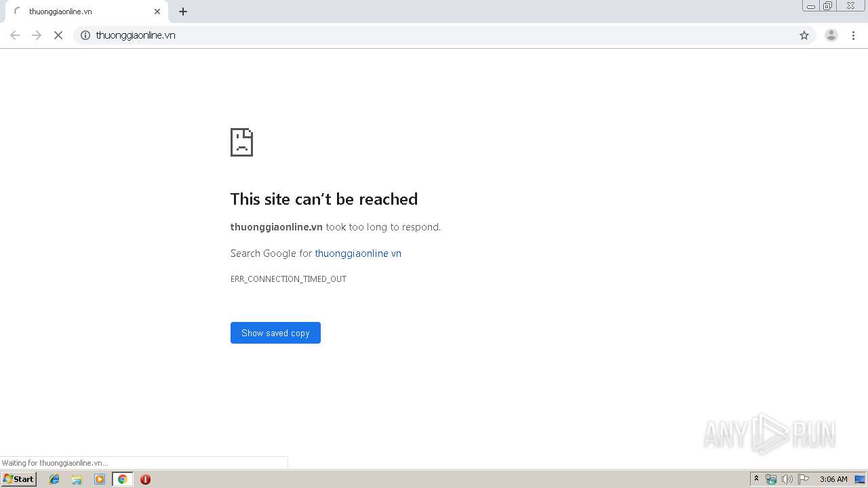
Task: Close the thuonggiaonline.vn tab
Action: [157, 12]
